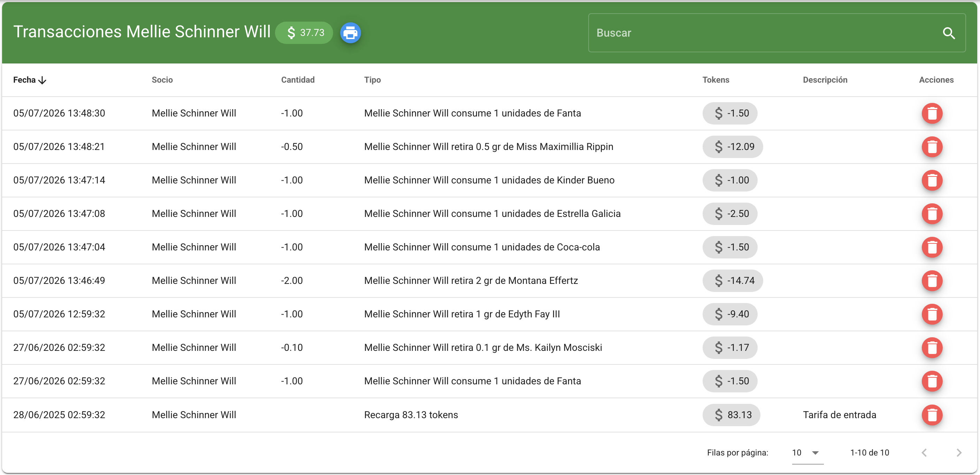The height and width of the screenshot is (475, 980).
Task: Click the Acciones column header
Action: pos(936,80)
